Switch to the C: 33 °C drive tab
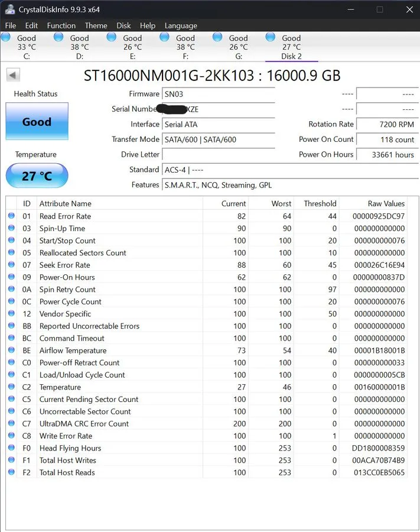Image resolution: width=420 pixels, height=532 pixels. [27, 47]
